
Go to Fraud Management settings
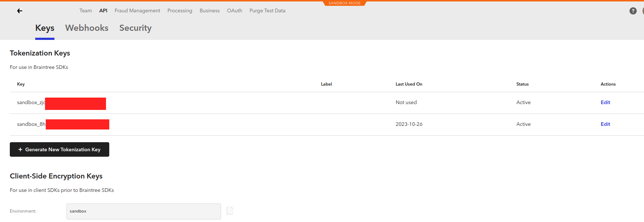[137, 11]
